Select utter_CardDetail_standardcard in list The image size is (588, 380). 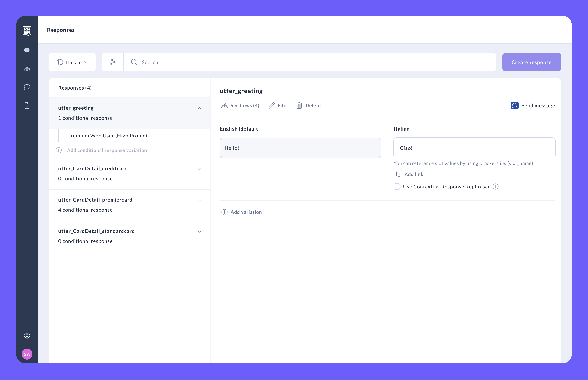96,231
